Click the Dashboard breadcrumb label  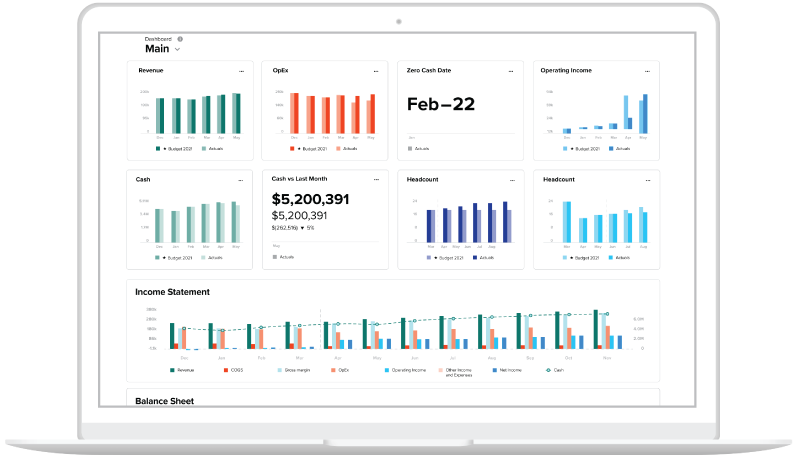tap(158, 39)
